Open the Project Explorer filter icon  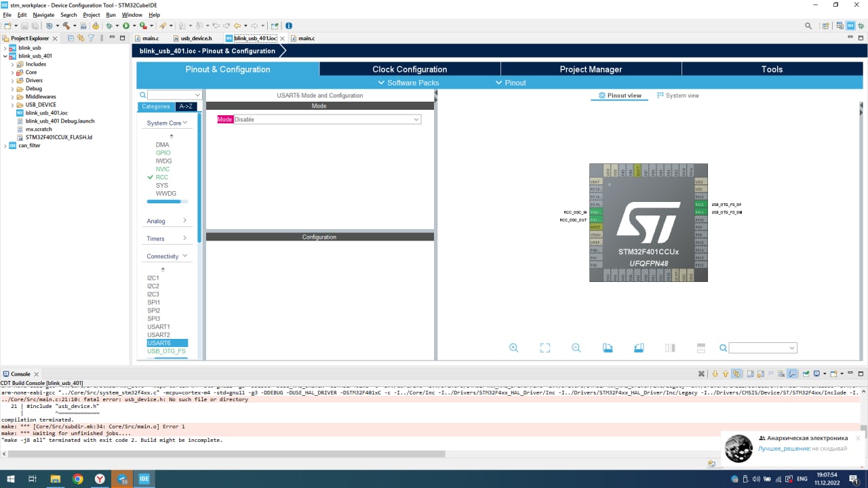click(x=90, y=38)
